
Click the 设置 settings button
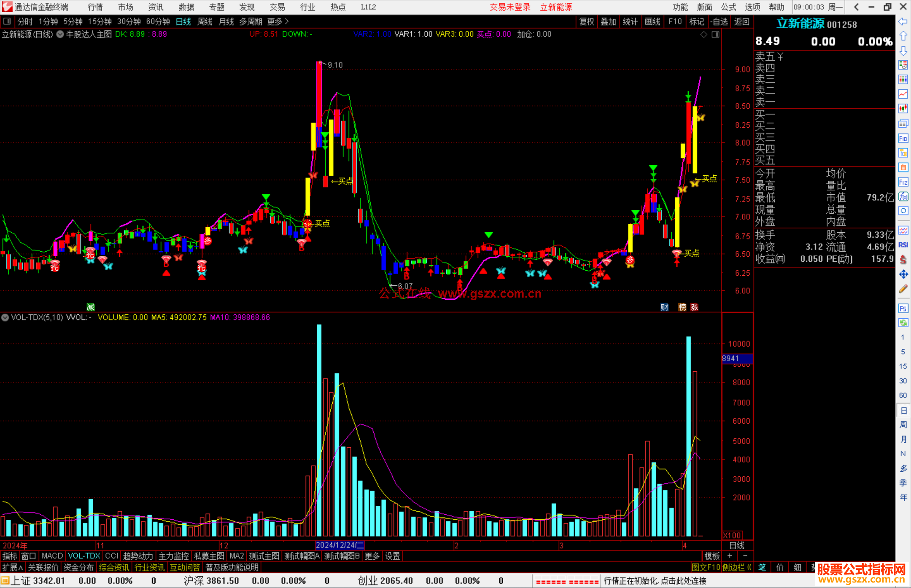392,556
